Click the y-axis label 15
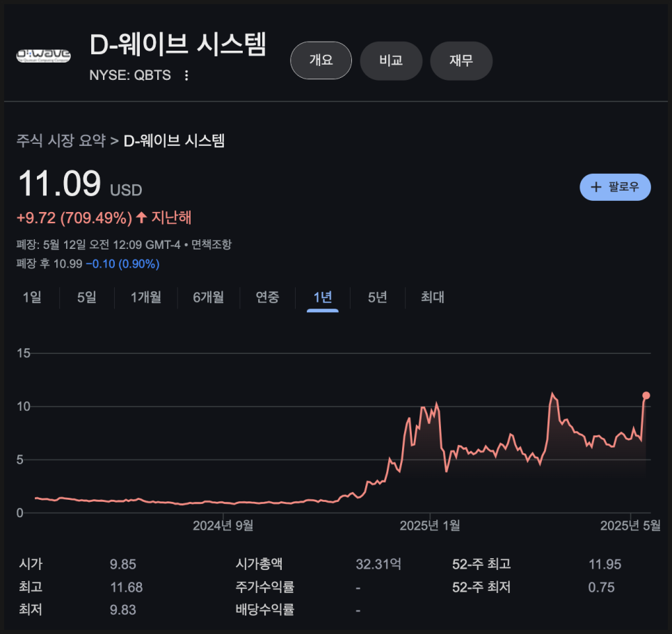This screenshot has width=672, height=634. click(24, 353)
